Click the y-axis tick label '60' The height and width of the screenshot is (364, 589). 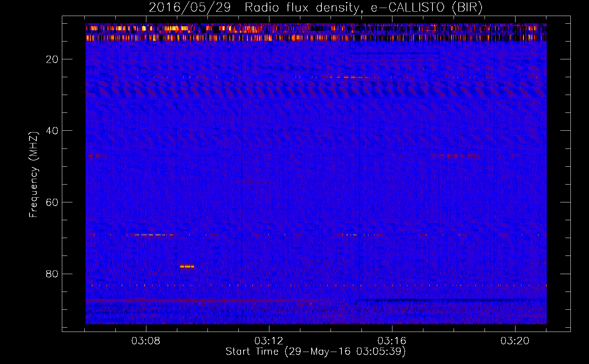(x=52, y=202)
